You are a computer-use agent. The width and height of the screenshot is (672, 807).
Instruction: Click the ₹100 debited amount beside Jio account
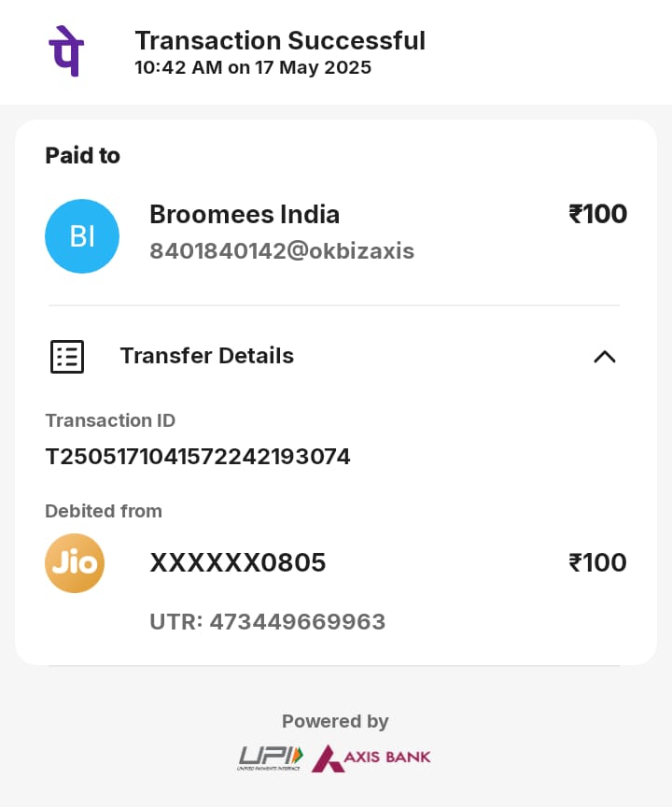(x=597, y=562)
